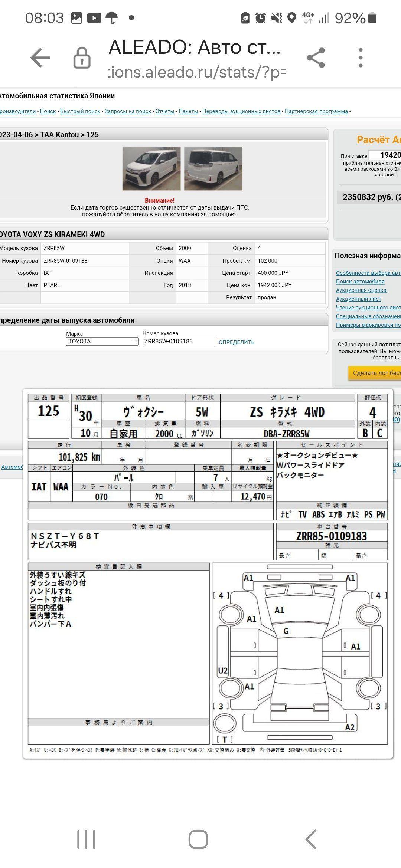Viewport: 401px width, 868px height.
Task: Edit the При ставке rate field
Action: click(385, 155)
